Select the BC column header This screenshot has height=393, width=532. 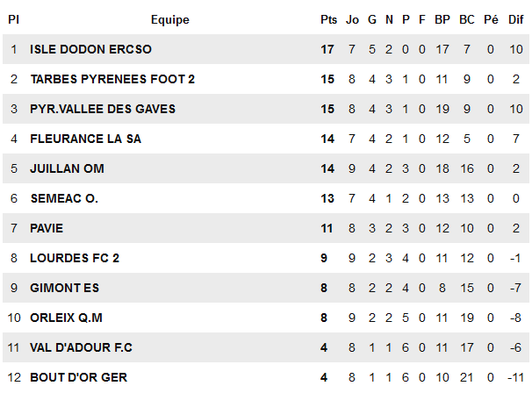point(466,19)
